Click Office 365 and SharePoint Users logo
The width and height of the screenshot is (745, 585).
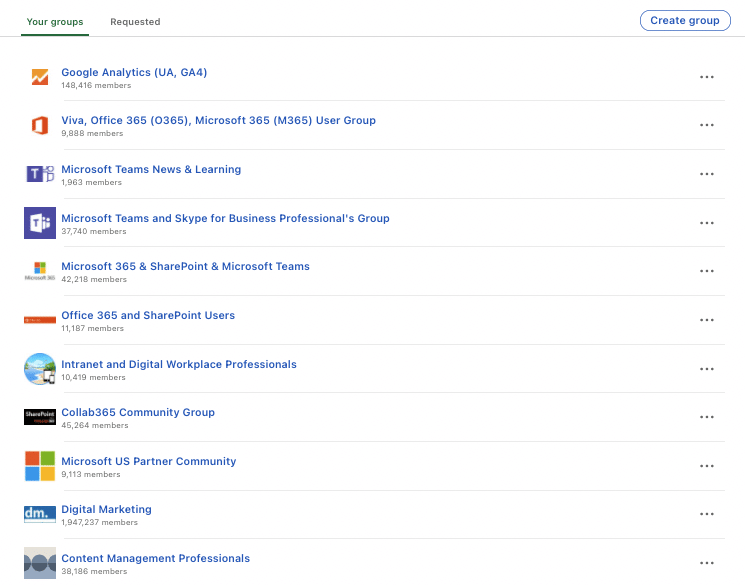[40, 320]
